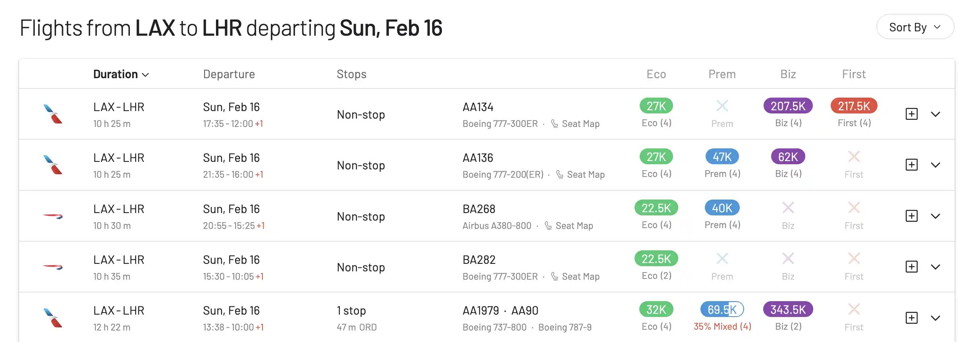
Task: Click the First column header
Action: (854, 74)
